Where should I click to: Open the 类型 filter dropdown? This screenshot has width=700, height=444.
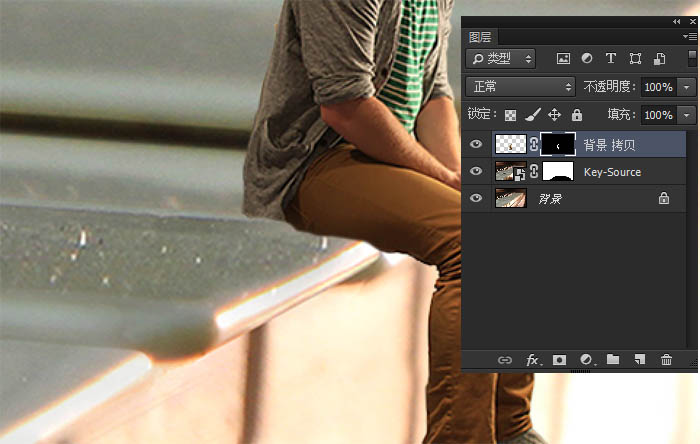click(501, 58)
